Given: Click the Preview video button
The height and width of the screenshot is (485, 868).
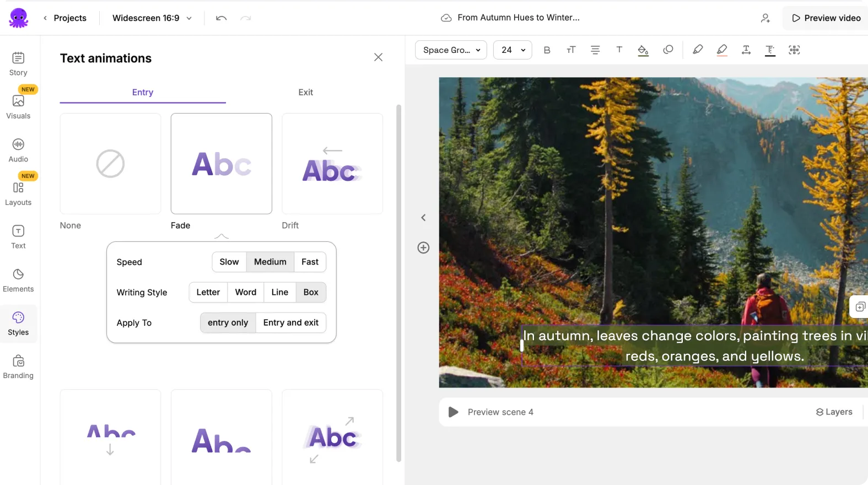Looking at the screenshot, I should 826,18.
